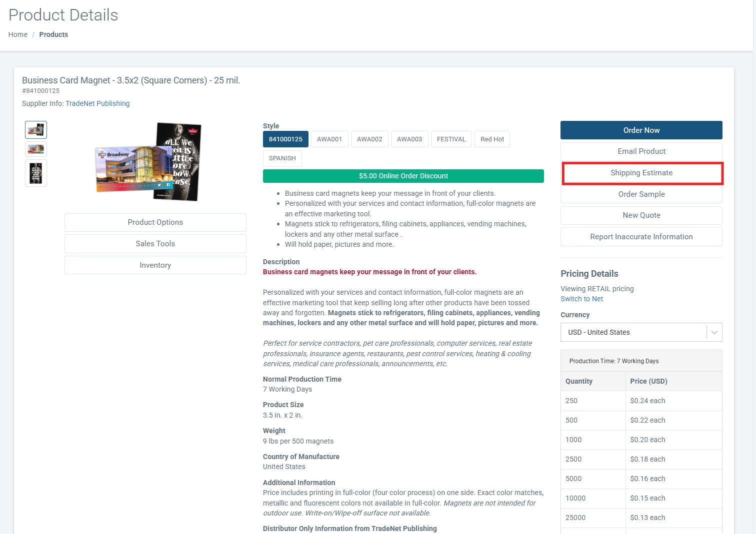Open TradeNet Publishing supplier link

[97, 103]
